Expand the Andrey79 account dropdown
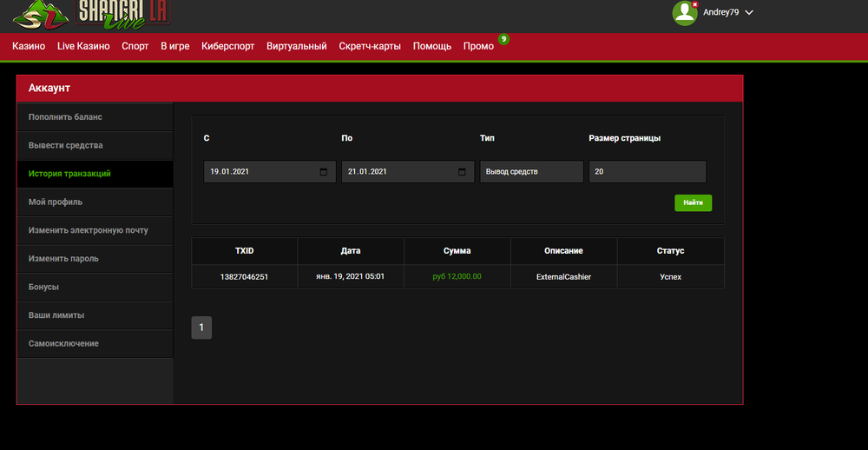Image resolution: width=868 pixels, height=450 pixels. coord(749,13)
